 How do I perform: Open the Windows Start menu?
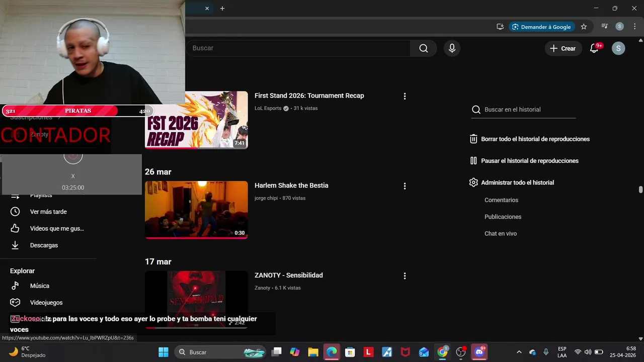pos(164,352)
